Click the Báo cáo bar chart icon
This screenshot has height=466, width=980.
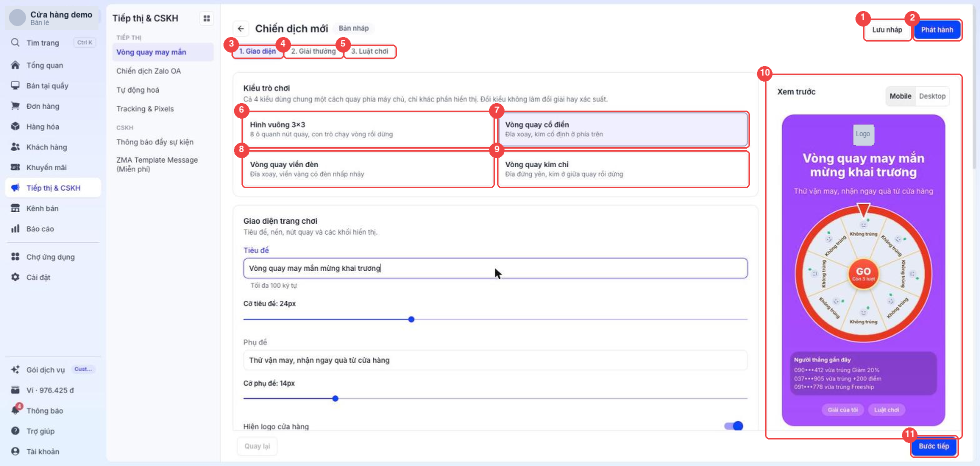tap(15, 229)
